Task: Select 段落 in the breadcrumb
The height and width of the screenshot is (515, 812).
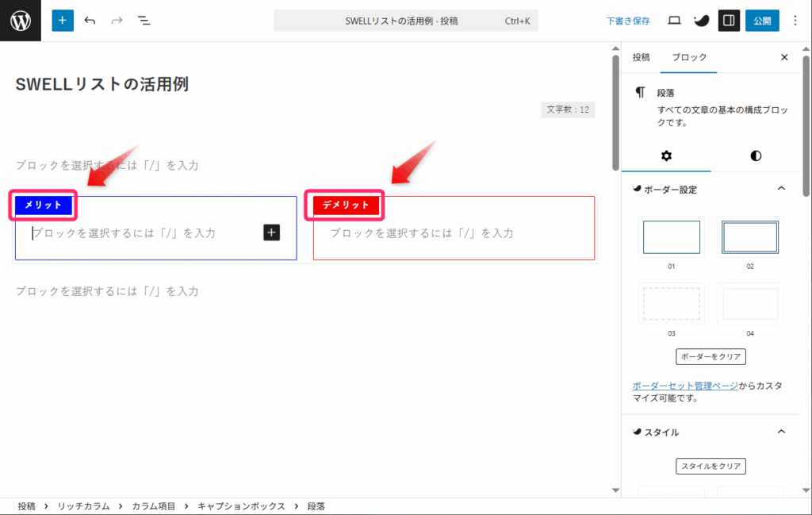Action: 316,506
